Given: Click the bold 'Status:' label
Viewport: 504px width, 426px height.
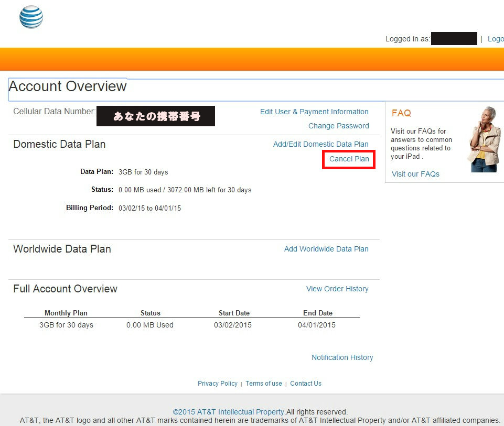Looking at the screenshot, I should pos(102,190).
